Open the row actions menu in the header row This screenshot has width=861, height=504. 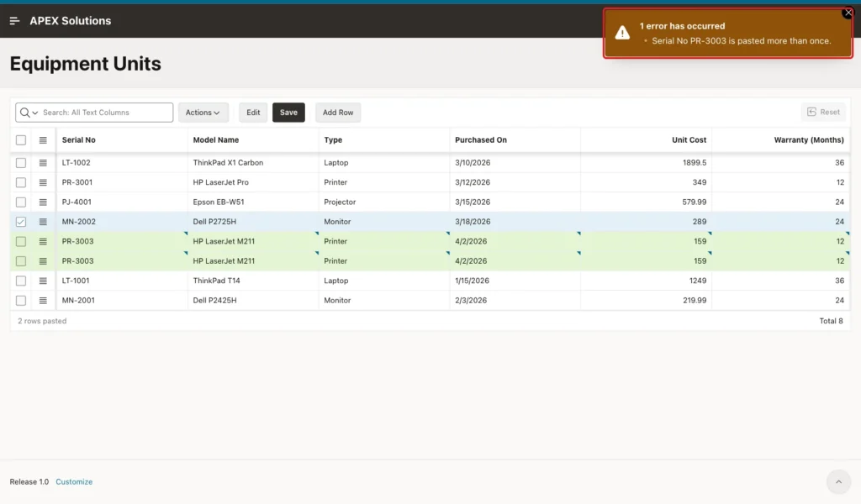tap(43, 140)
